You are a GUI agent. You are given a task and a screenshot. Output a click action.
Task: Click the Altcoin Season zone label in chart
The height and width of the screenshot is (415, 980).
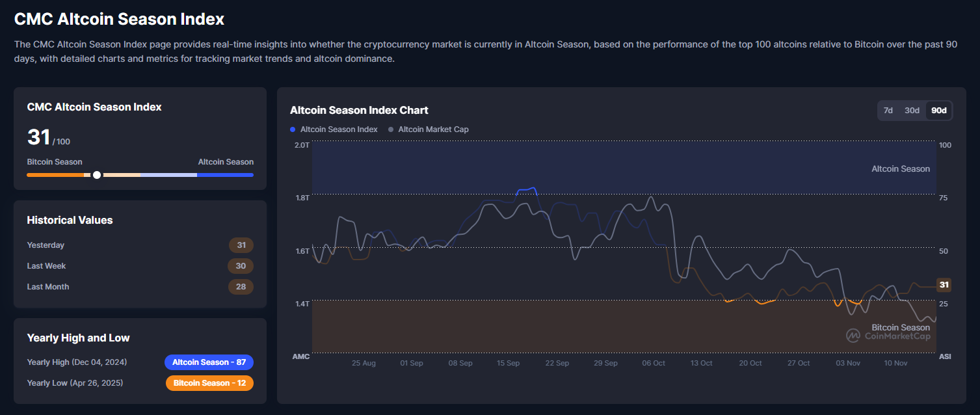tap(900, 169)
